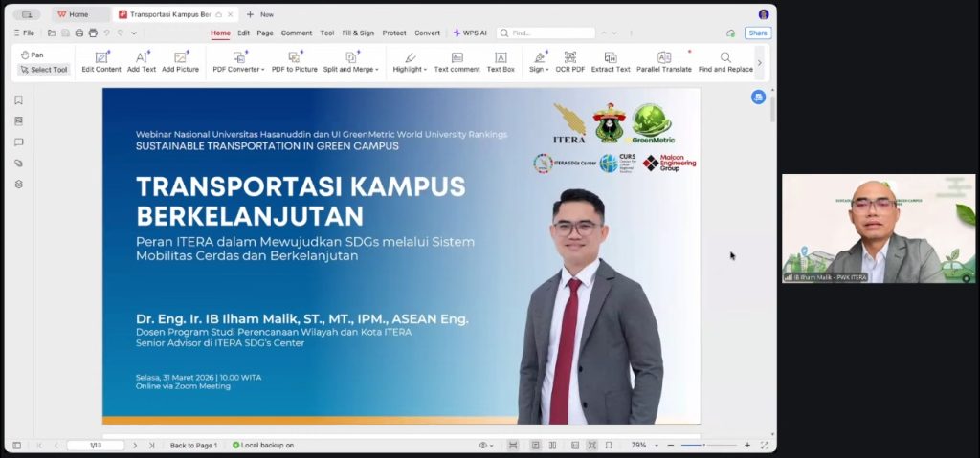Screen dimensions: 980x458
Task: Click the Add Picture tool
Action: 180,62
